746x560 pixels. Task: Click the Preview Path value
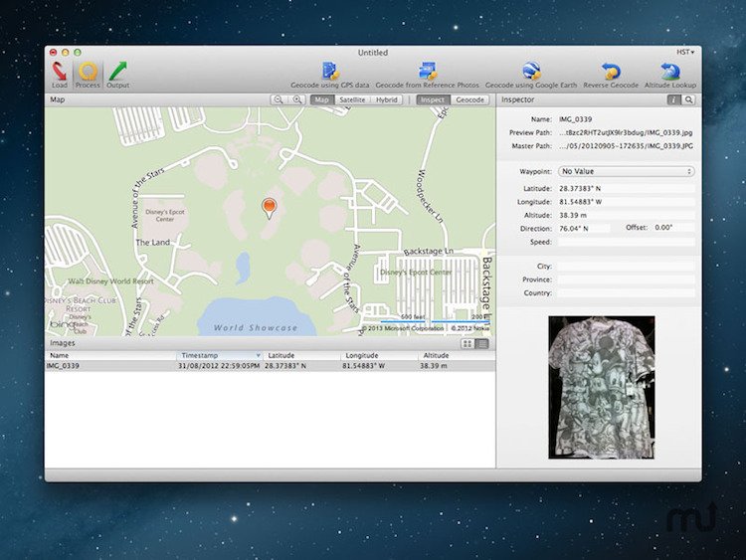pos(626,132)
